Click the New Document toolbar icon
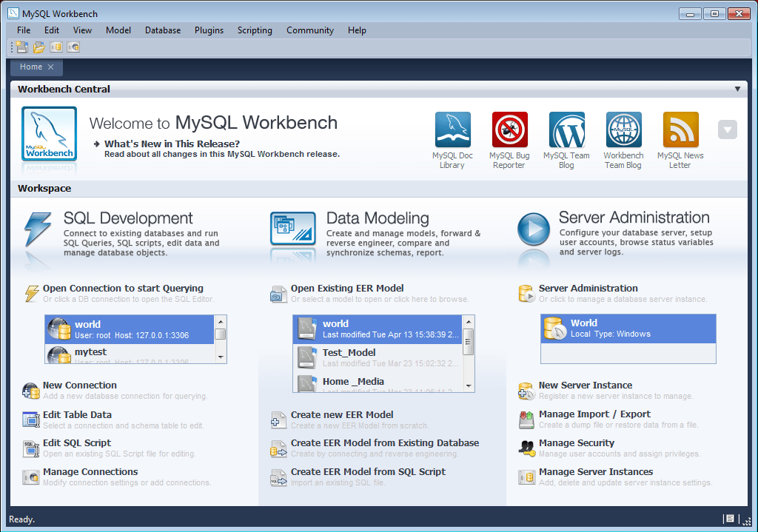The width and height of the screenshot is (758, 532). (19, 47)
